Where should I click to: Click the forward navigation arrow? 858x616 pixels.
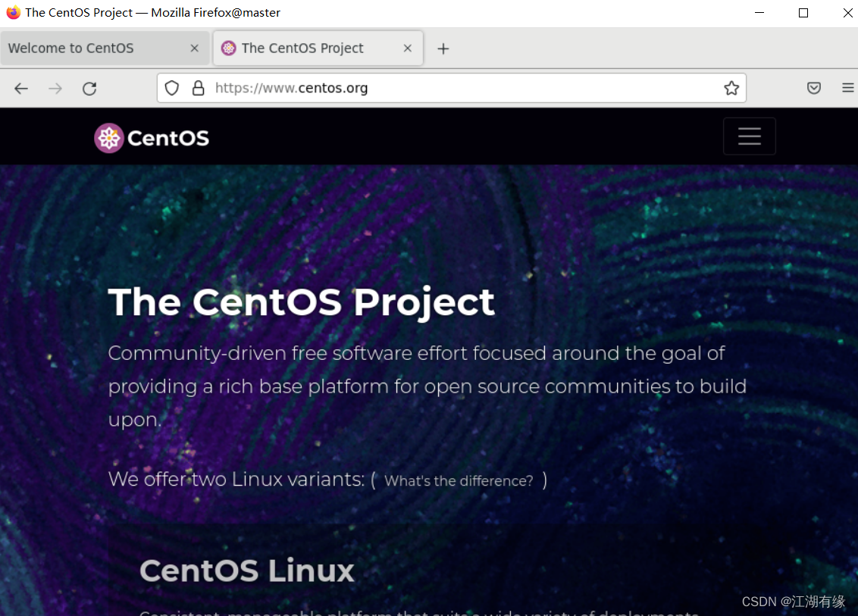(x=55, y=88)
